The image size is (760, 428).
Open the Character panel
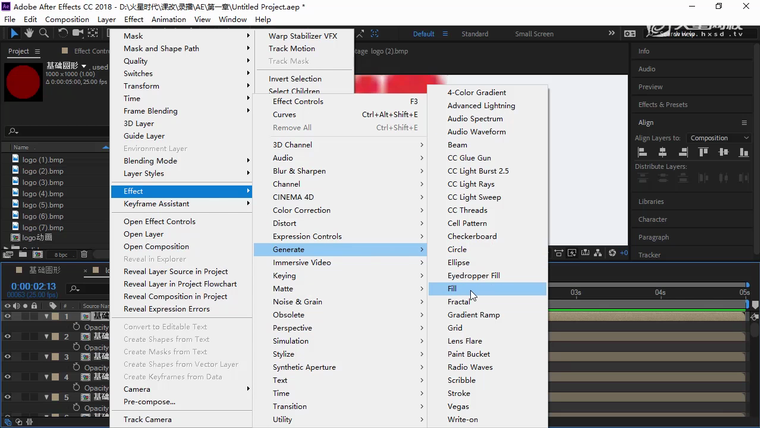click(652, 219)
